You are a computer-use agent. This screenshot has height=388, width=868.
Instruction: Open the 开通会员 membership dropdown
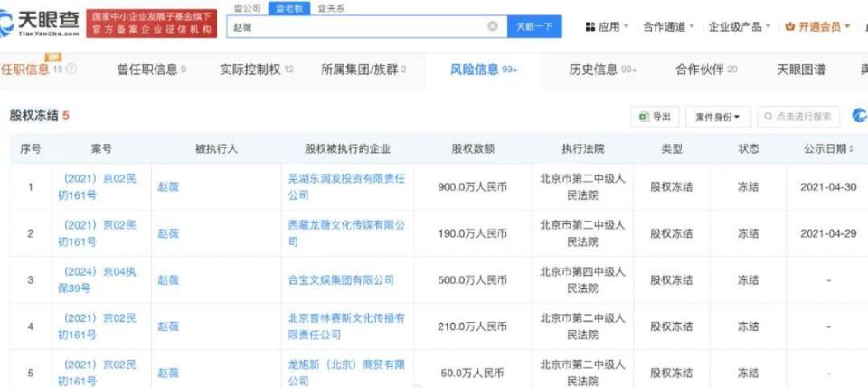(817, 26)
